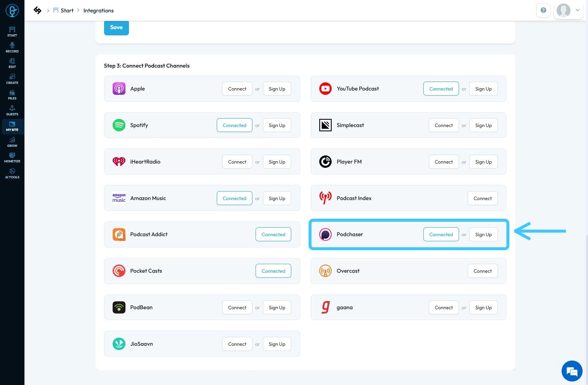
Task: Click the Overcast logo icon
Action: [x=325, y=271]
